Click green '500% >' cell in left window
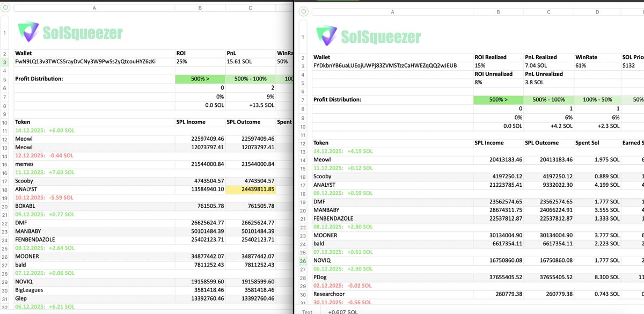This screenshot has height=314, width=644. click(200, 79)
